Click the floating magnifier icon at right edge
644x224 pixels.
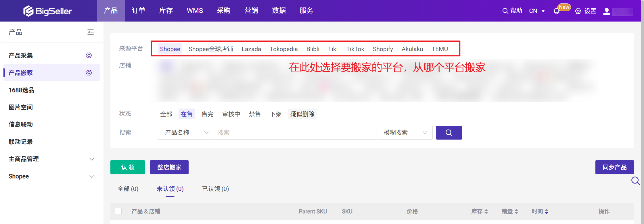(635, 181)
